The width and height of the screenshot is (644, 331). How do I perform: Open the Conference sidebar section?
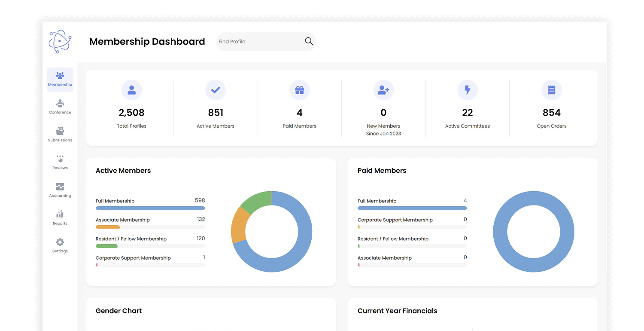pos(60,107)
